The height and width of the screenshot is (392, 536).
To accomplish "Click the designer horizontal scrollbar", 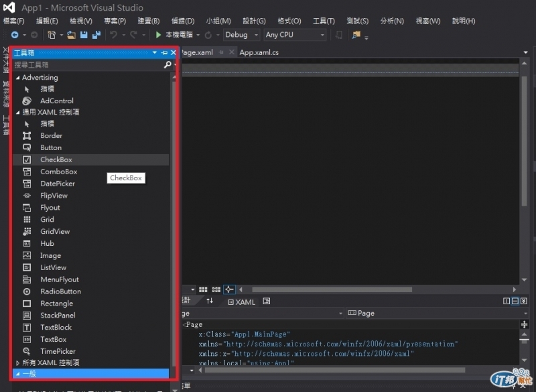I will [x=332, y=289].
